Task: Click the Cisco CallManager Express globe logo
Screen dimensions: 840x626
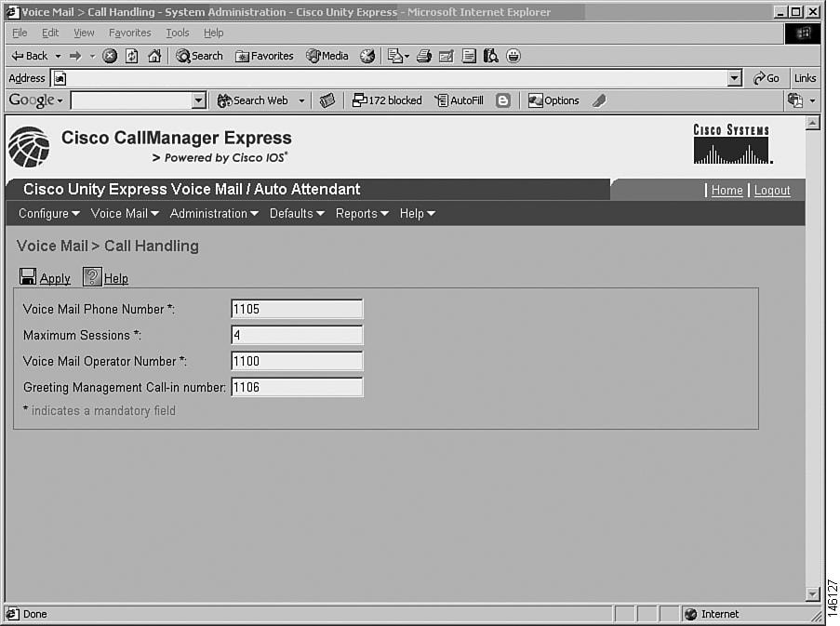Action: (x=29, y=147)
